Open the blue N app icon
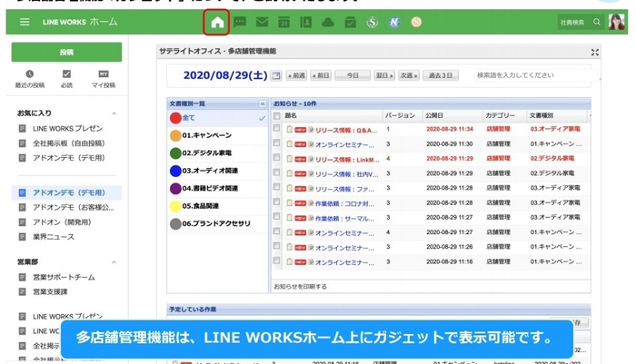Viewport: 636px width, 364px height. [394, 22]
